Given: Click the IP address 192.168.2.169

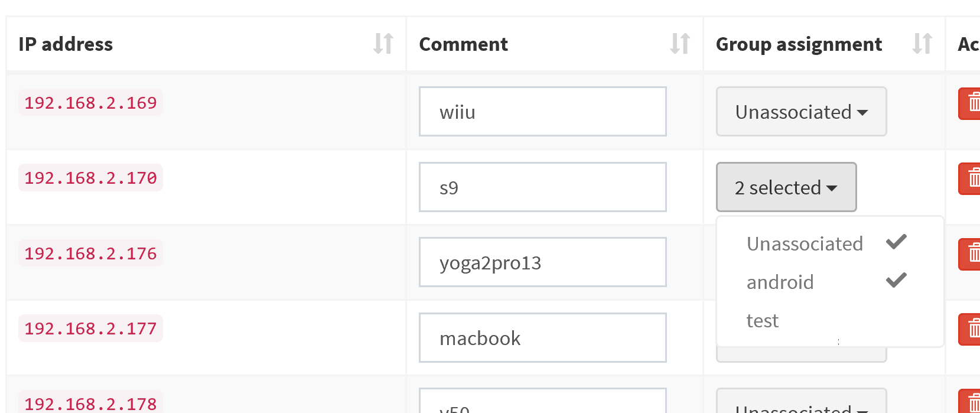Looking at the screenshot, I should (x=90, y=103).
